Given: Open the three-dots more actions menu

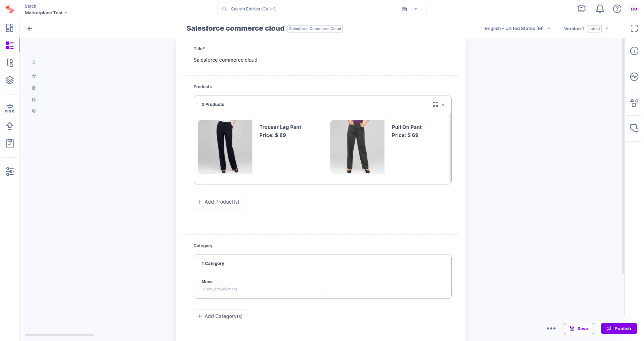Looking at the screenshot, I should [551, 328].
